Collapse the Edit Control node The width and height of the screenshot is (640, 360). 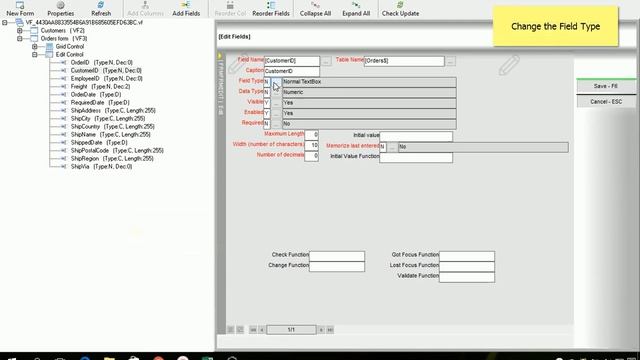[x=35, y=54]
